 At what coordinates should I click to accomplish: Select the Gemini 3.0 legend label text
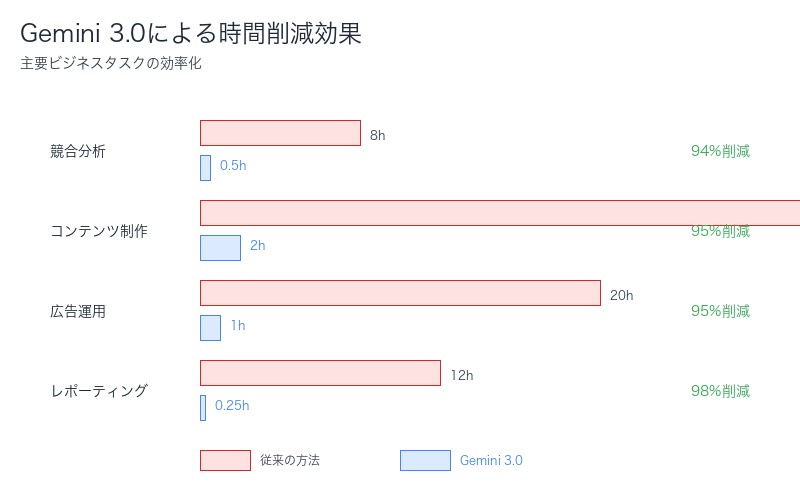pos(491,460)
